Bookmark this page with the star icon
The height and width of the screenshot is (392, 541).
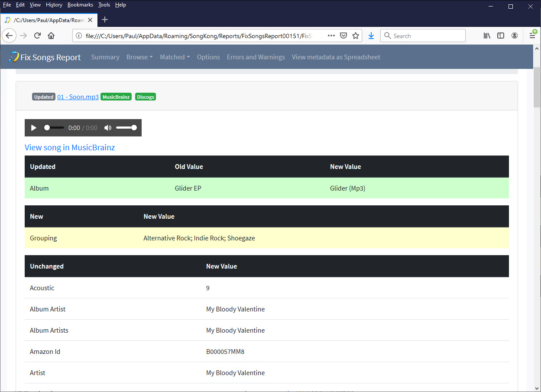click(x=356, y=36)
